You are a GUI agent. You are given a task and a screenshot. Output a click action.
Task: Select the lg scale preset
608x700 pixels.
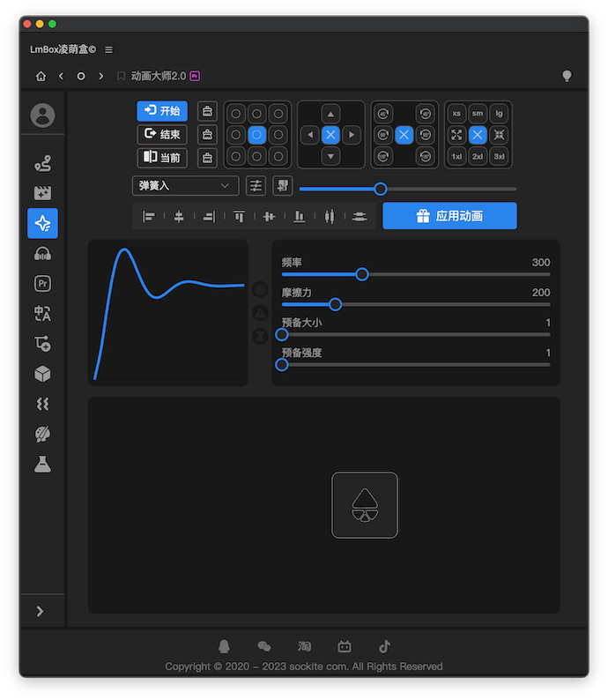pos(499,114)
